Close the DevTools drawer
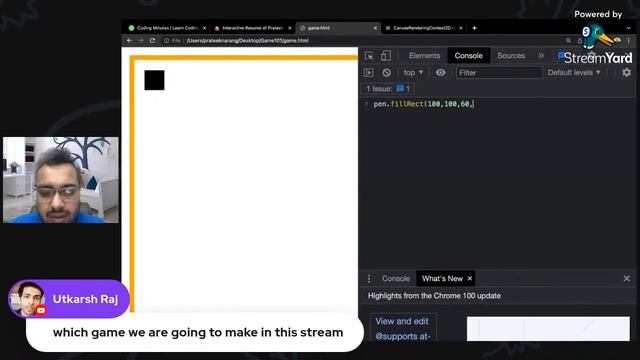Viewport: 640px width, 360px height. [x=627, y=278]
